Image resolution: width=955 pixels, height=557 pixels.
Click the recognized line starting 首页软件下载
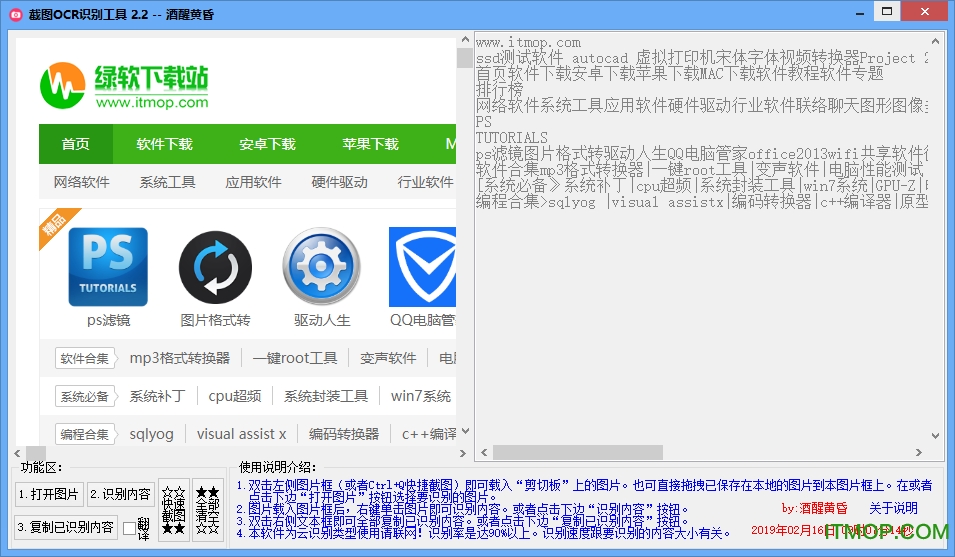point(680,74)
